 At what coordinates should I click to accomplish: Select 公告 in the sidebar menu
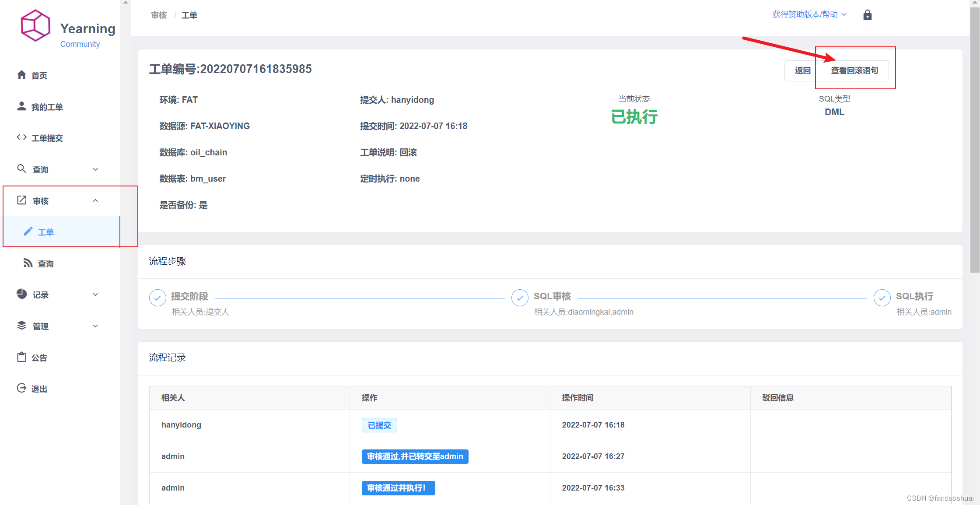pyautogui.click(x=39, y=357)
